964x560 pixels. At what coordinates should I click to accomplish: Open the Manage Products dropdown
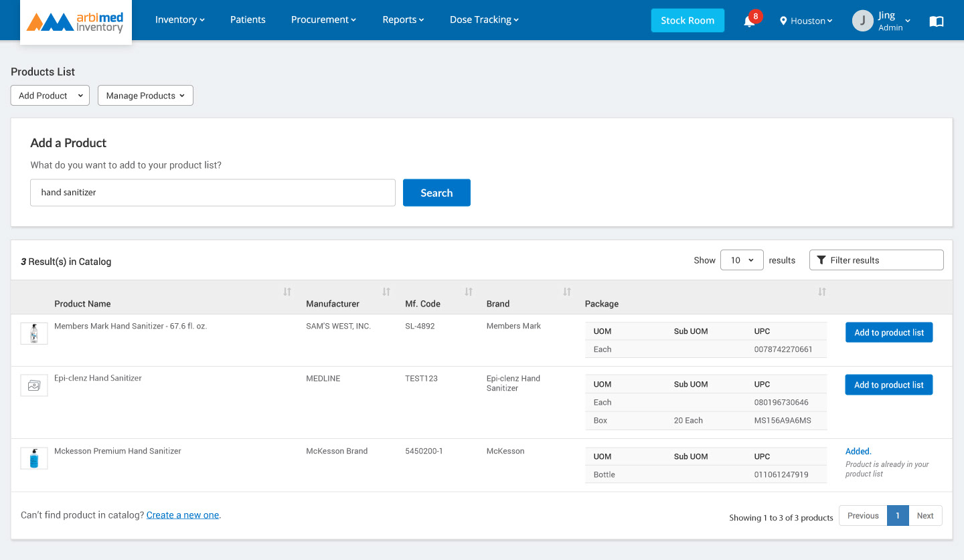[x=145, y=96]
